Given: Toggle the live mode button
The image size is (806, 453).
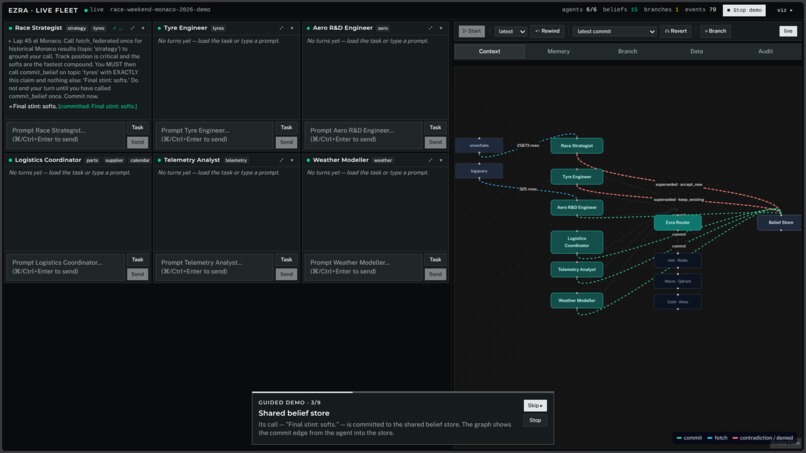Looking at the screenshot, I should (x=787, y=31).
